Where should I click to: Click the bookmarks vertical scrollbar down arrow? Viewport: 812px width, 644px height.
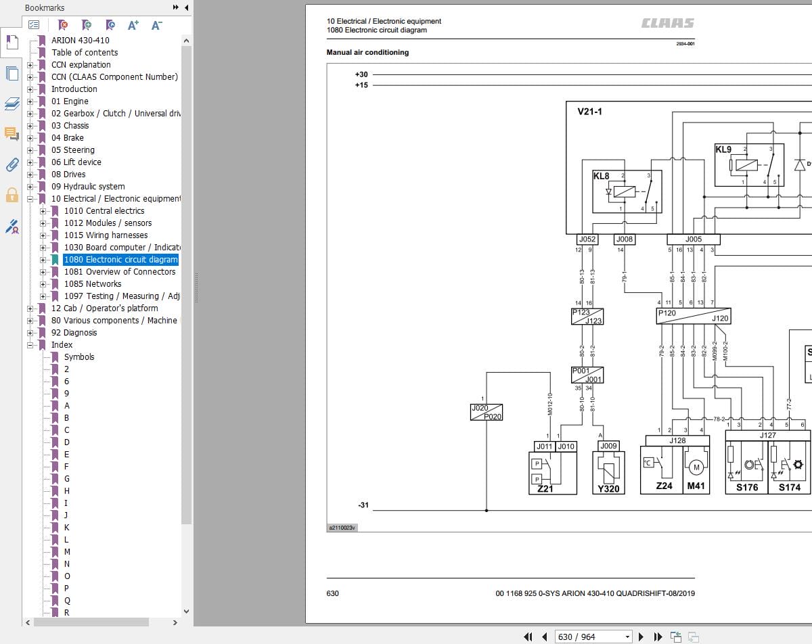(x=187, y=612)
